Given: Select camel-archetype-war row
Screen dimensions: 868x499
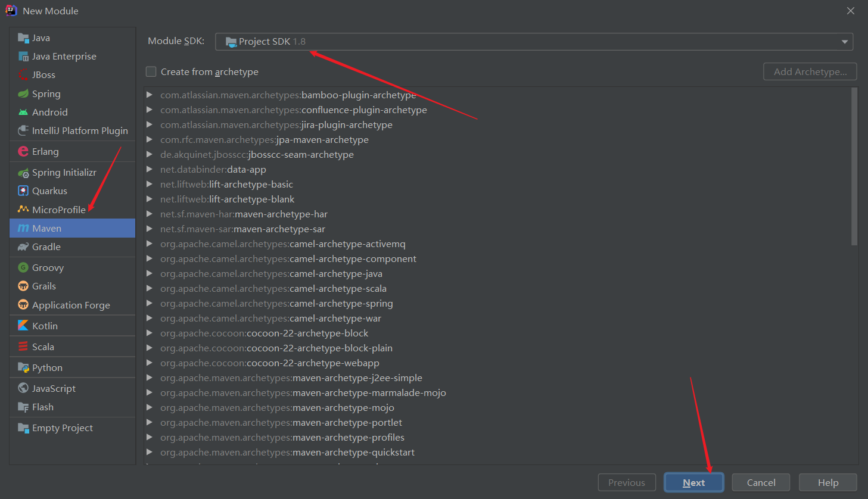Looking at the screenshot, I should (x=498, y=318).
